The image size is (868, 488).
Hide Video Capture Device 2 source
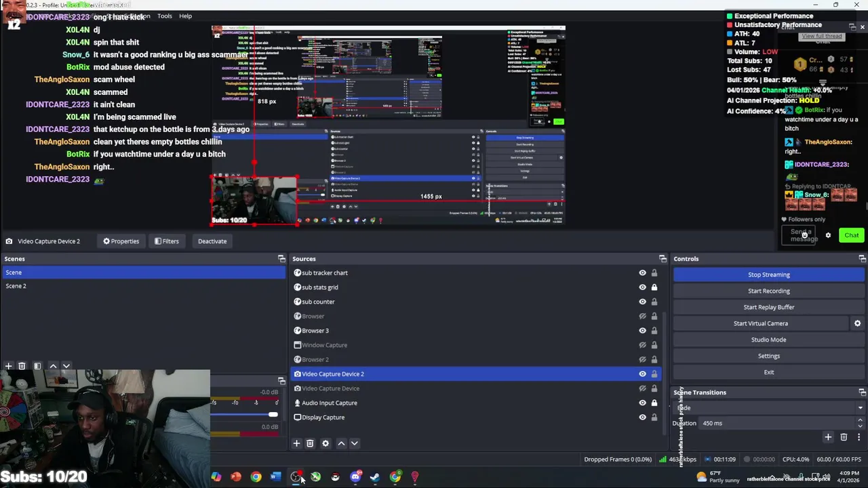coord(642,374)
